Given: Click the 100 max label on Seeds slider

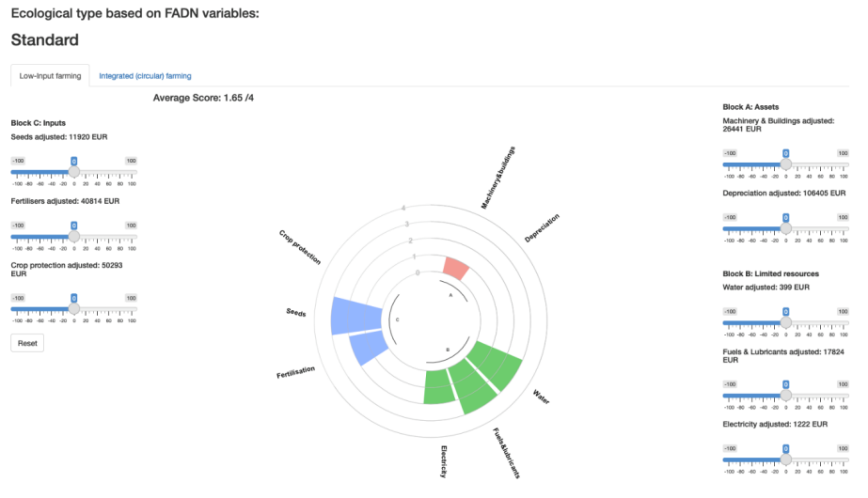Looking at the screenshot, I should [x=131, y=161].
